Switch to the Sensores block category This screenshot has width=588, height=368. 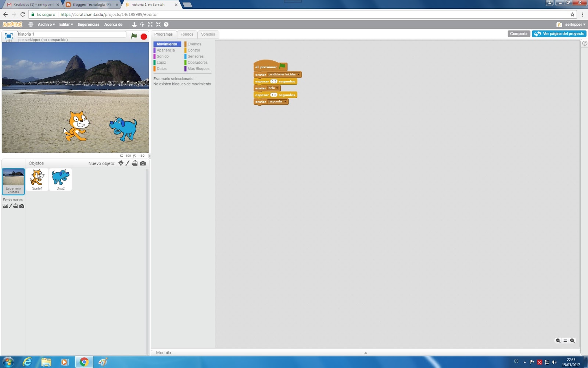pos(196,56)
